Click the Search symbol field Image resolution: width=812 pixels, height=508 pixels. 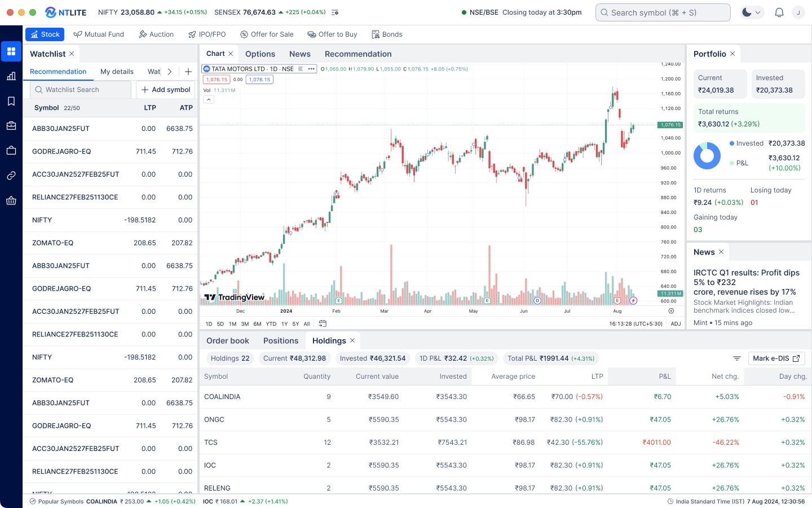(663, 12)
